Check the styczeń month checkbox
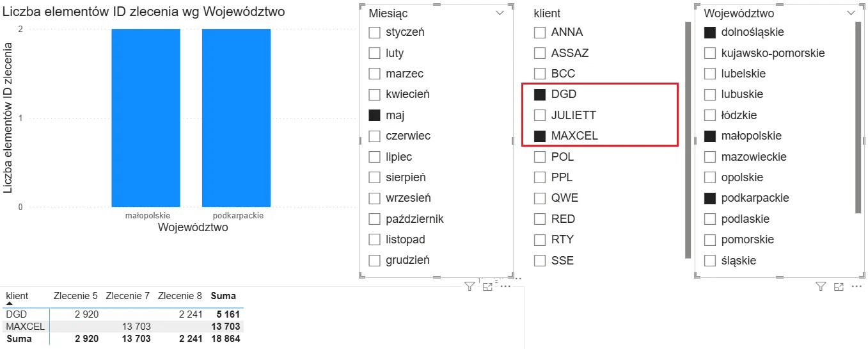 click(374, 33)
